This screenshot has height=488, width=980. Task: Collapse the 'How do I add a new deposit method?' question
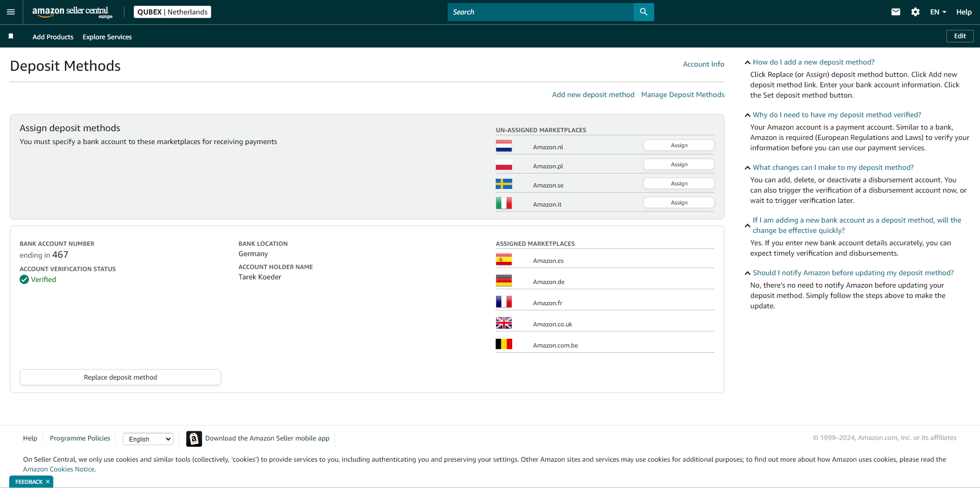pos(747,62)
